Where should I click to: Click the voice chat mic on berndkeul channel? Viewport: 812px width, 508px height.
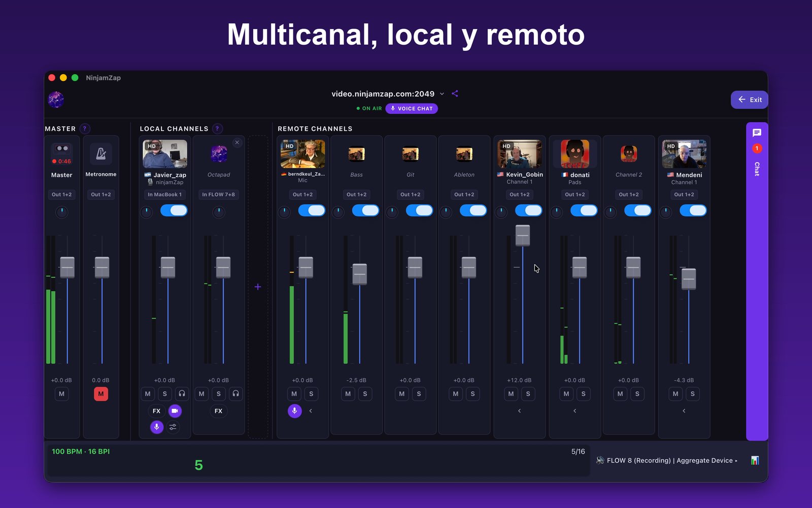tap(295, 411)
